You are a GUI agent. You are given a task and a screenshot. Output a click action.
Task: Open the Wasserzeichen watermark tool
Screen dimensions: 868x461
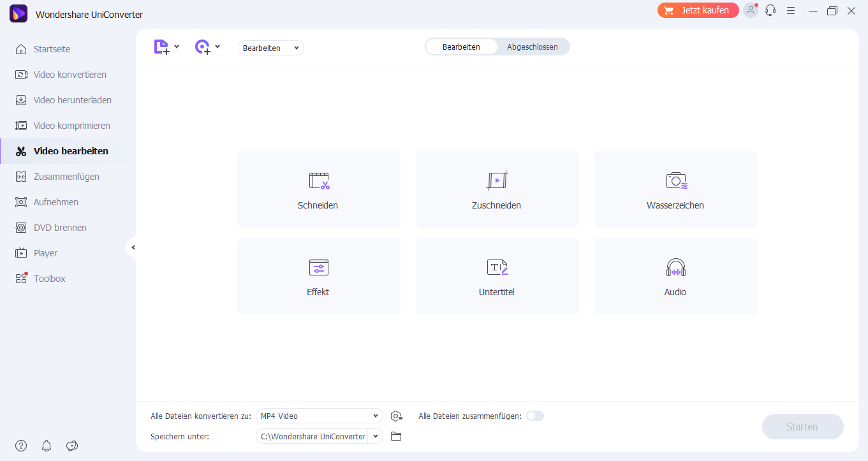click(x=675, y=189)
